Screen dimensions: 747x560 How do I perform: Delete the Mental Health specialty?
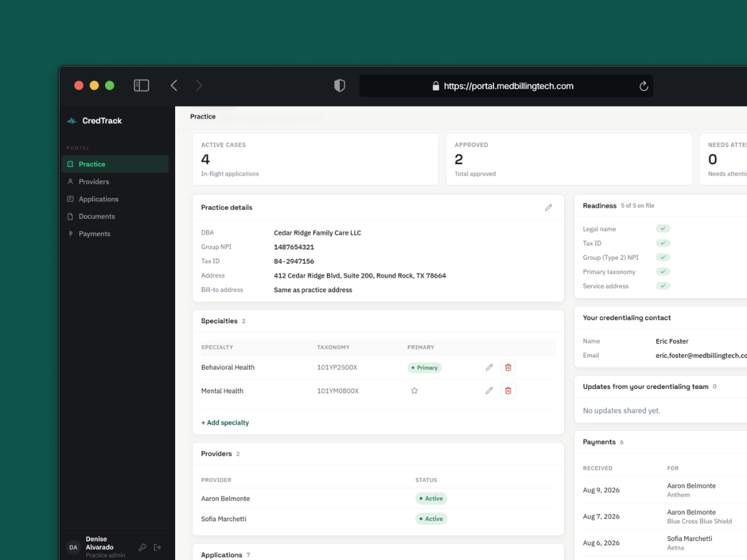(x=508, y=390)
